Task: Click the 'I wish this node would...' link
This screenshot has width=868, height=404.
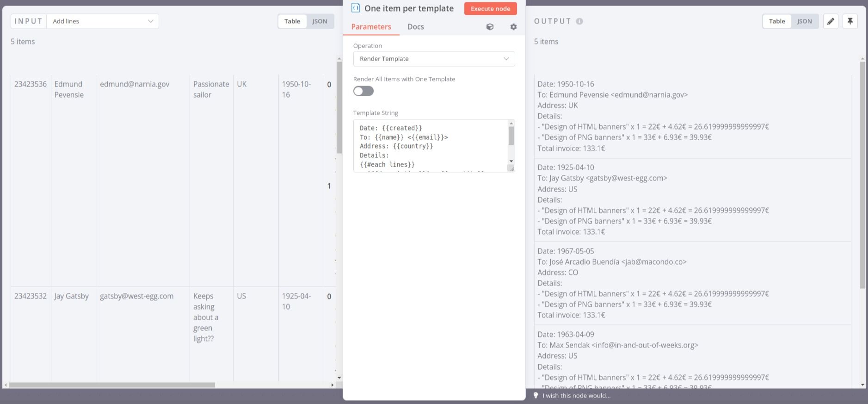Action: [x=576, y=396]
